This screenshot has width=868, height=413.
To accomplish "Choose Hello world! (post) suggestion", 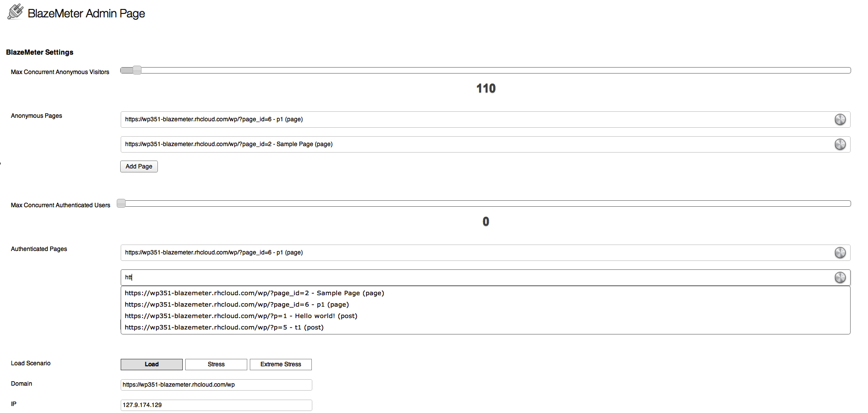I will coord(485,316).
